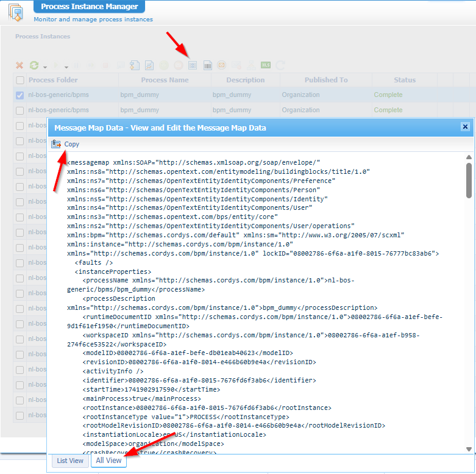Image resolution: width=476 pixels, height=474 pixels.
Task: Toggle the select-all checkbox in table header
Action: tap(20, 80)
